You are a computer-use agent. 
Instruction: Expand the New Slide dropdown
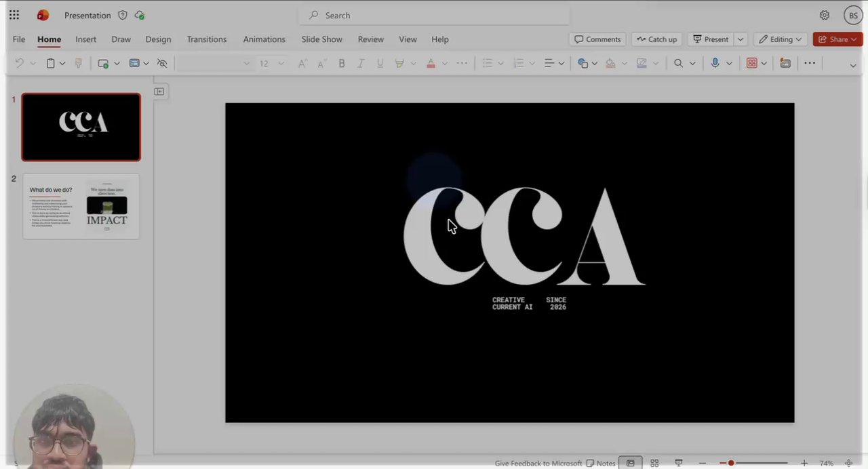click(x=117, y=63)
